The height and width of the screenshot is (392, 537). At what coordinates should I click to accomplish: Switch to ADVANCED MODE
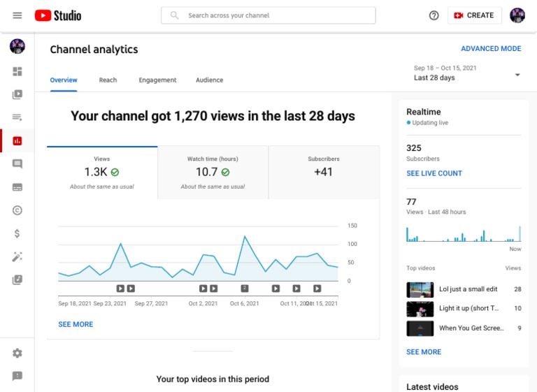coord(491,49)
